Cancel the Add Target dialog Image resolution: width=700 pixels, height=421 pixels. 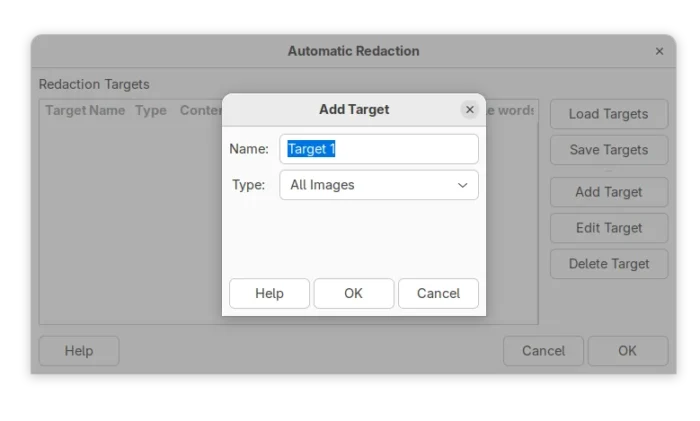pyautogui.click(x=438, y=293)
